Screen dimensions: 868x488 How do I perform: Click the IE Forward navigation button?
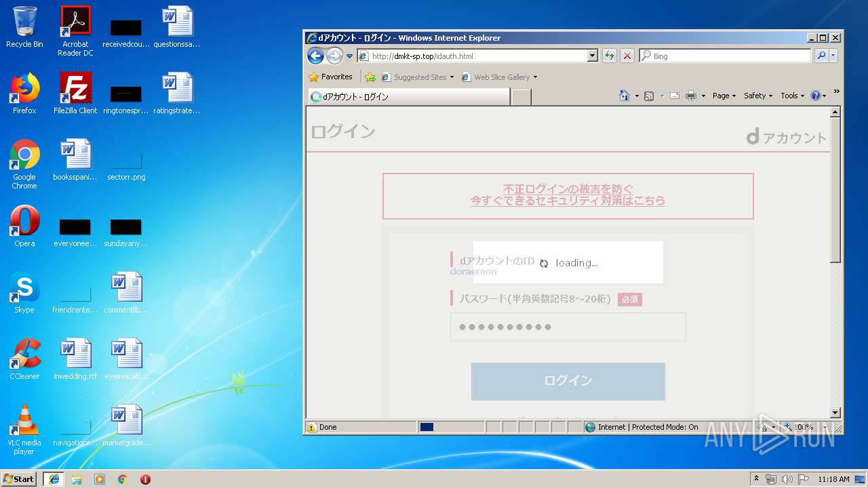pos(334,56)
